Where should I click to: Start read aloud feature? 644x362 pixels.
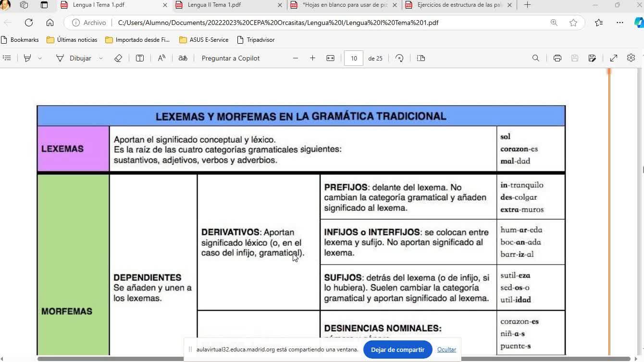161,58
